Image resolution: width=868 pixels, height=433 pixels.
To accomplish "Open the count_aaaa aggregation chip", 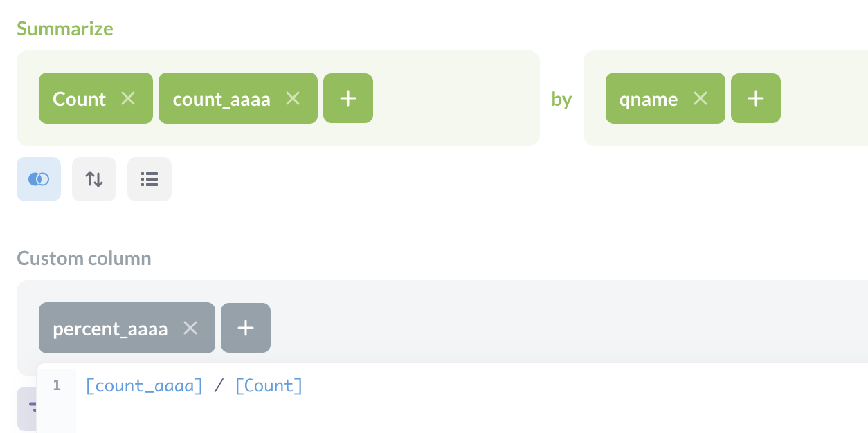I will 221,98.
